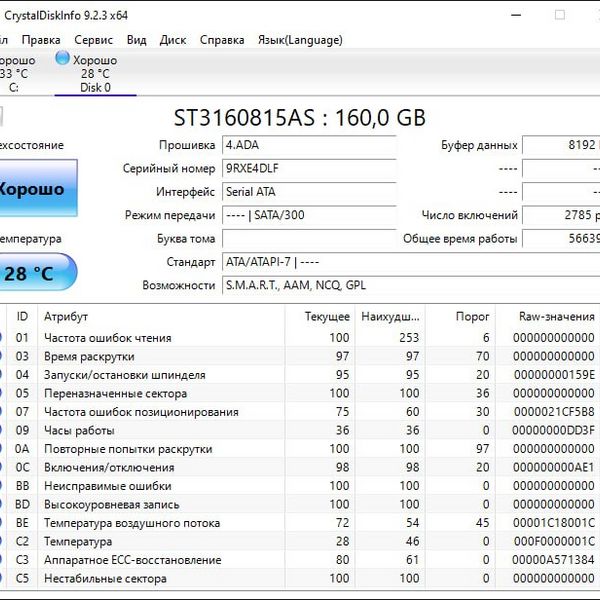Open the Правка menu
This screenshot has height=600, width=600.
pos(41,40)
